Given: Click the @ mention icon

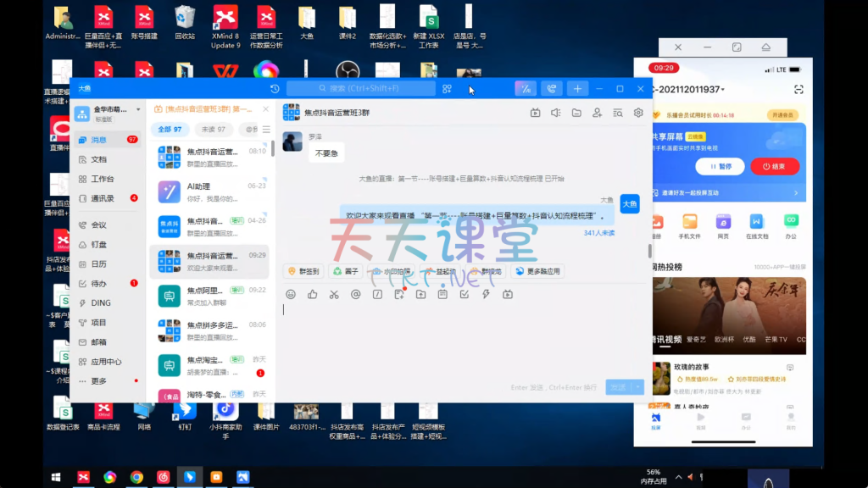Looking at the screenshot, I should click(356, 294).
